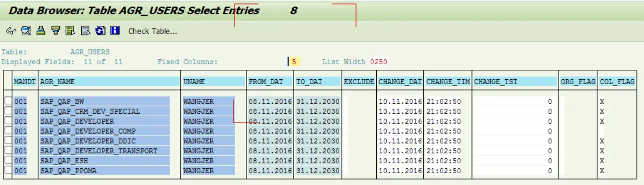This screenshot has width=644, height=185.
Task: Click the blue information icon
Action: coord(115,31)
